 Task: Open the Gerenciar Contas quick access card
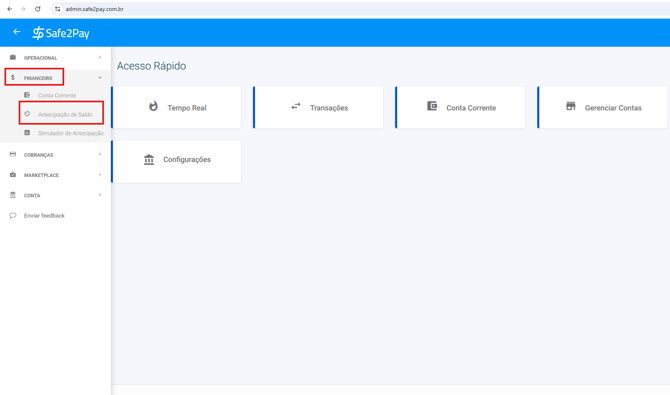[x=602, y=107]
